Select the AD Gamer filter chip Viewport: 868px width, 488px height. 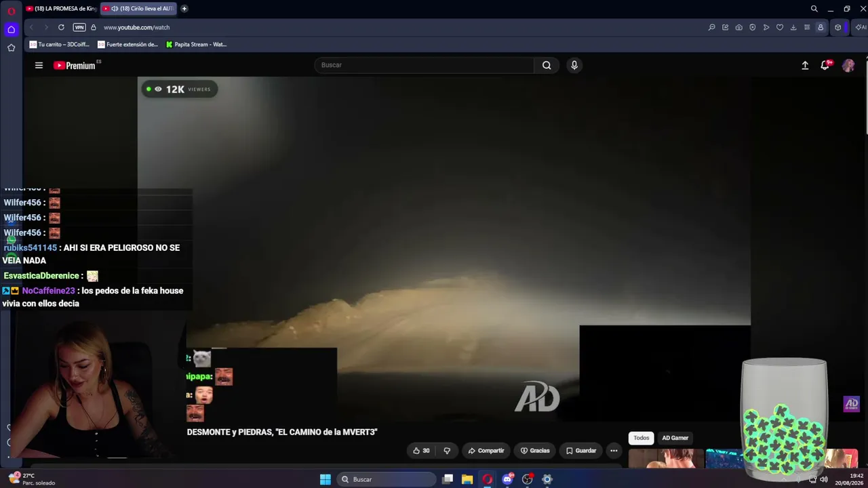click(675, 438)
